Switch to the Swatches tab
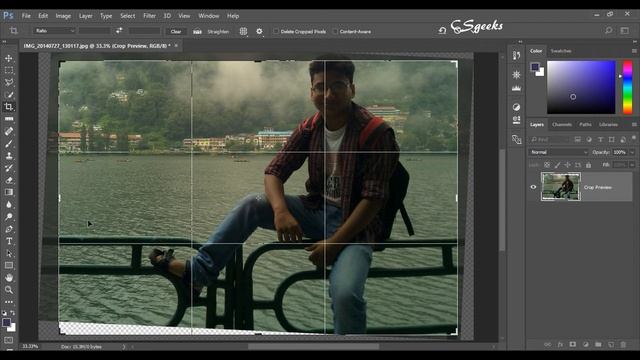Screen dimensions: 640x360 pos(560,51)
